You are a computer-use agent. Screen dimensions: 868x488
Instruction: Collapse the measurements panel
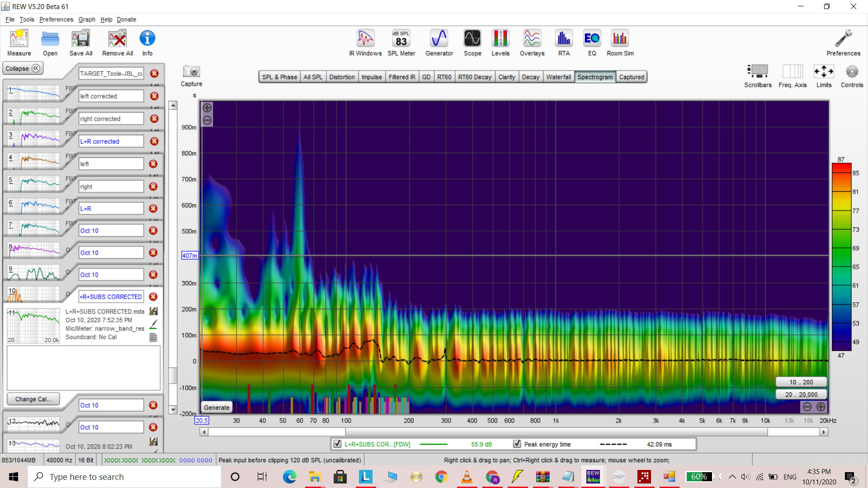23,69
